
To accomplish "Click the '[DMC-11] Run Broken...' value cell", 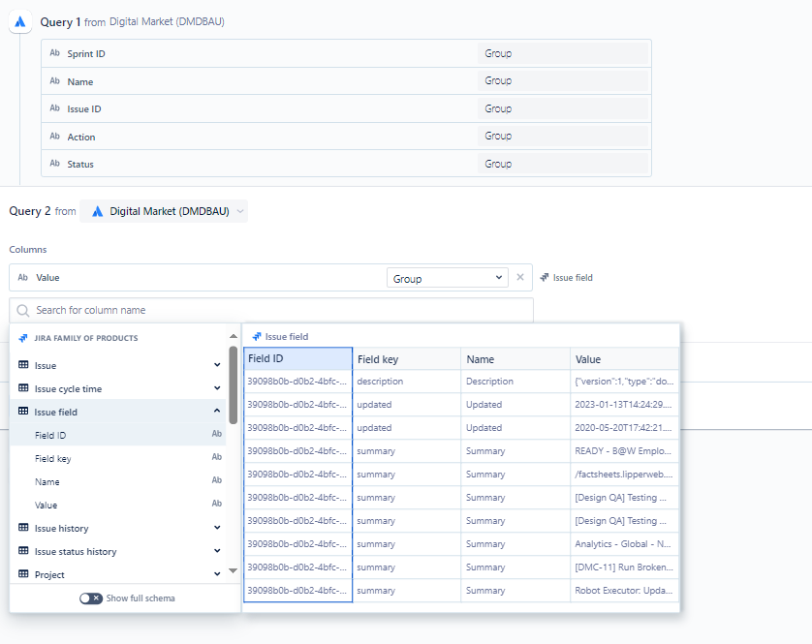I will coord(624,567).
